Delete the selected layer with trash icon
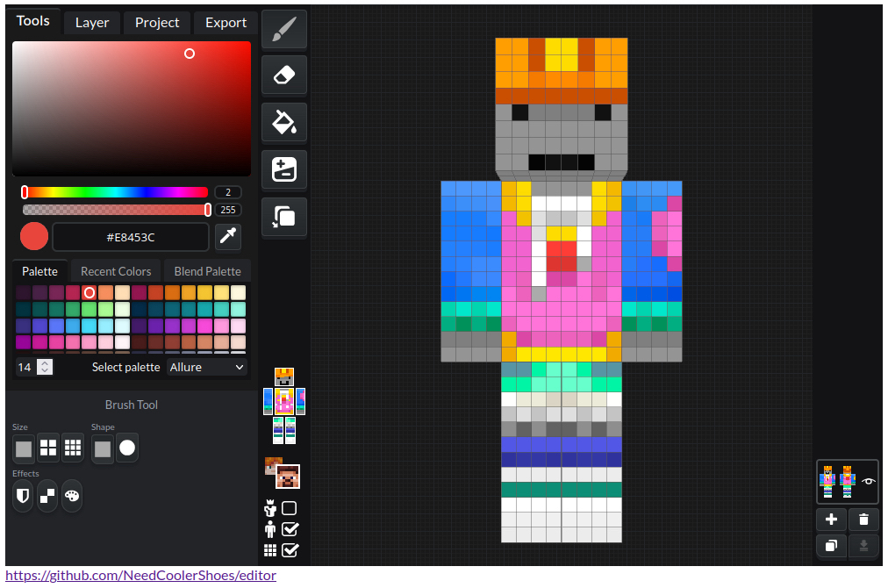888x588 pixels. tap(863, 520)
